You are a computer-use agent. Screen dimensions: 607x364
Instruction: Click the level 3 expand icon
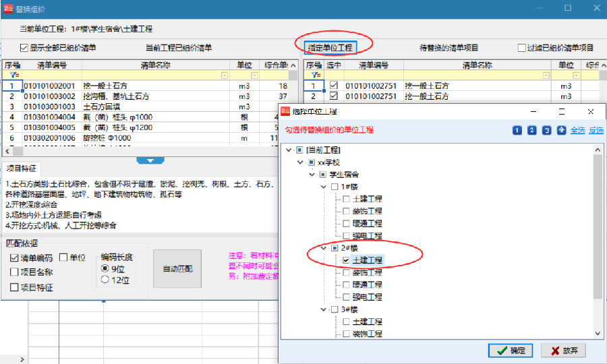(x=546, y=130)
